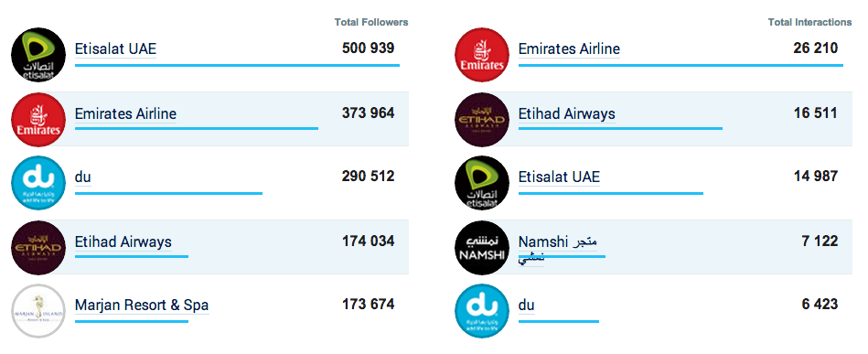The height and width of the screenshot is (354, 868).
Task: Click the Etihad Airways link in the interactions list
Action: point(567,114)
